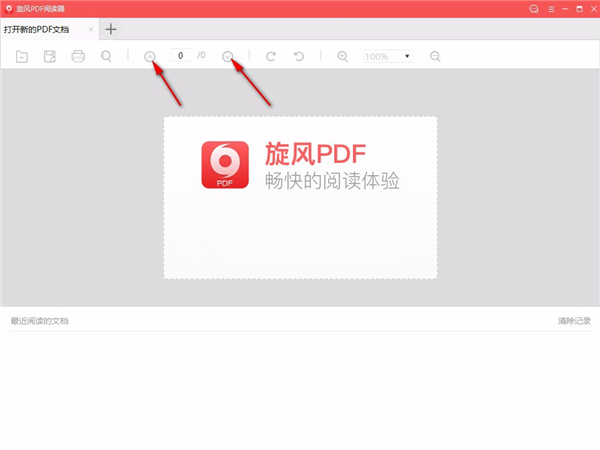The image size is (600, 450).
Task: Close the PDF reader window
Action: click(593, 9)
